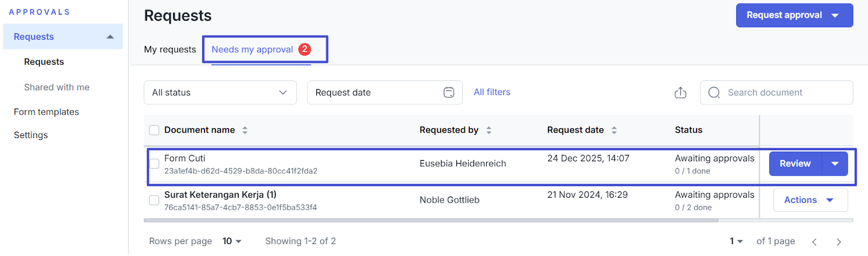Click the calendar icon in Request date
This screenshot has width=868, height=256.
(x=449, y=92)
